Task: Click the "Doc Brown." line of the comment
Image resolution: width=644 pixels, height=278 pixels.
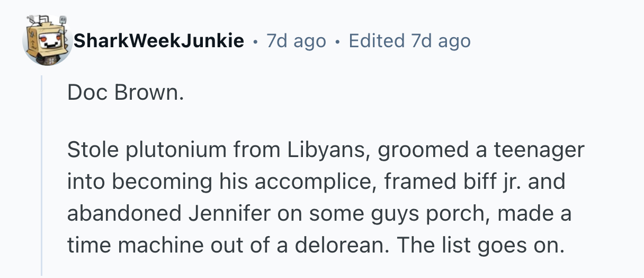Action: tap(126, 93)
